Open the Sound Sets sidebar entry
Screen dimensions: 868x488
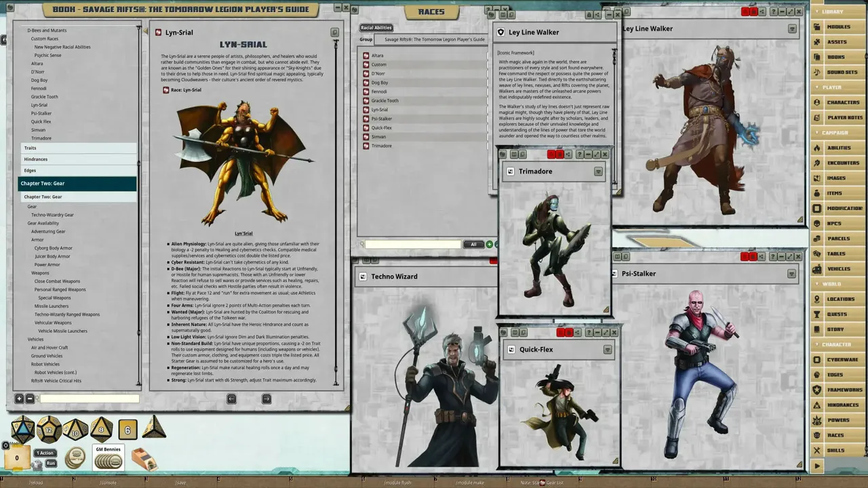pyautogui.click(x=838, y=72)
